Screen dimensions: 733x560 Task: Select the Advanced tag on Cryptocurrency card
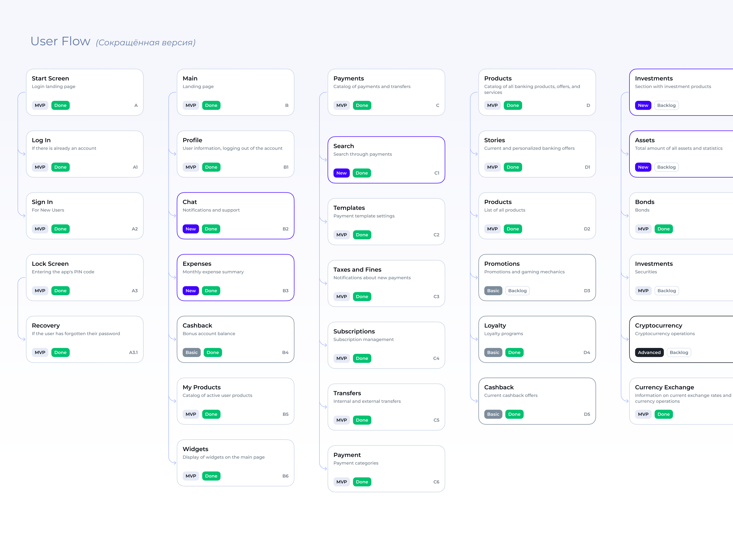[x=649, y=352]
